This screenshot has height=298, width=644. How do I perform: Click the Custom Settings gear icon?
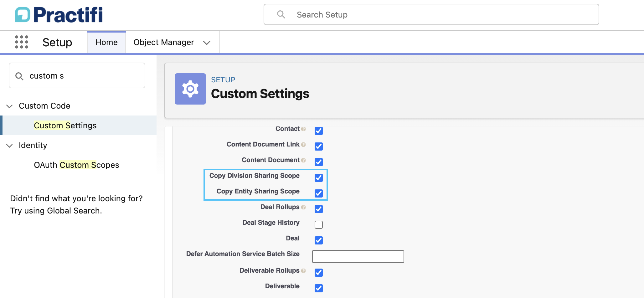tap(190, 89)
